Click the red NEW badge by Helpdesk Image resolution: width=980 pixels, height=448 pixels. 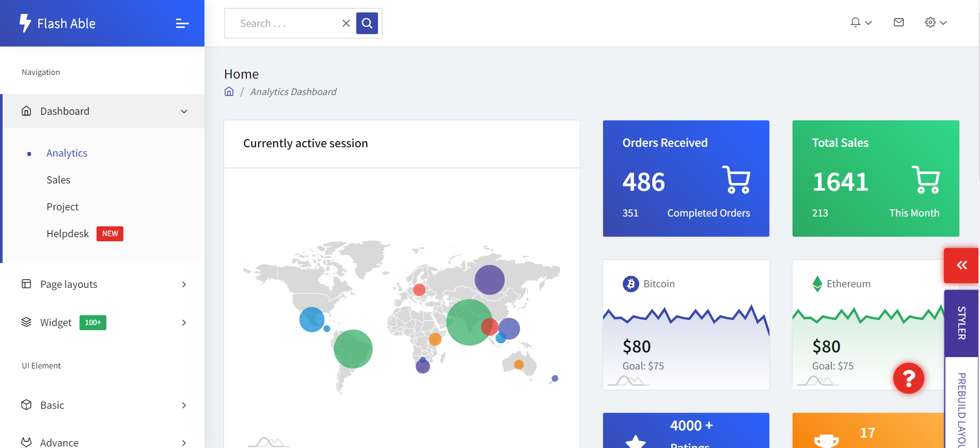tap(110, 234)
